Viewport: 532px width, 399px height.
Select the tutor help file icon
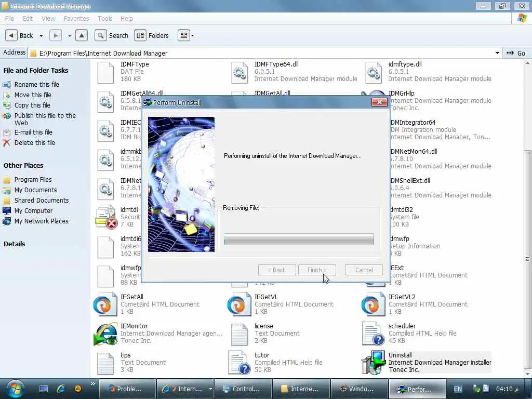[239, 363]
